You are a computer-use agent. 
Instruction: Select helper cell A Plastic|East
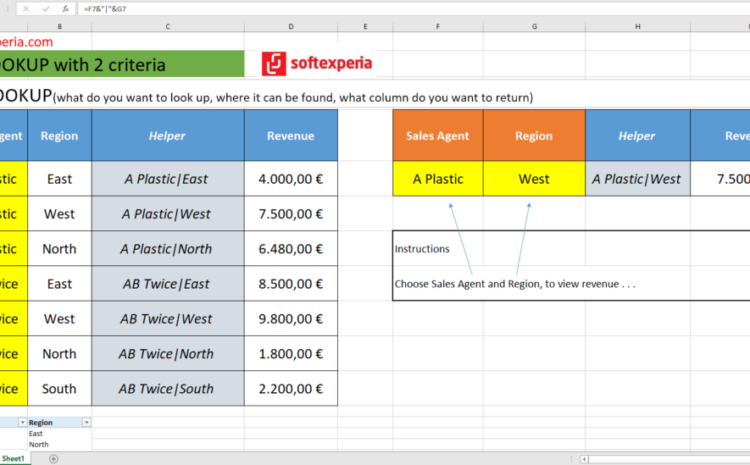(167, 178)
